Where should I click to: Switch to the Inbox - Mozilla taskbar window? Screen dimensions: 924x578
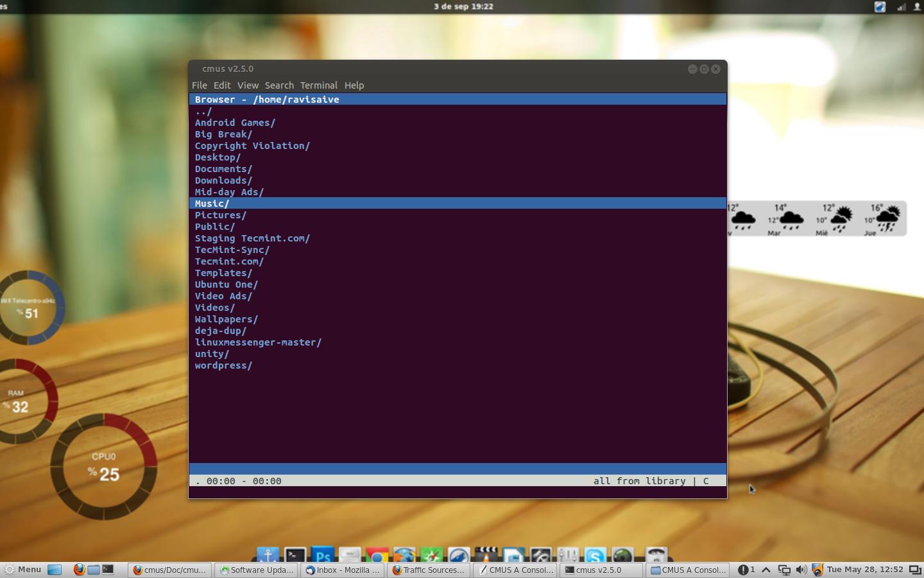(343, 570)
